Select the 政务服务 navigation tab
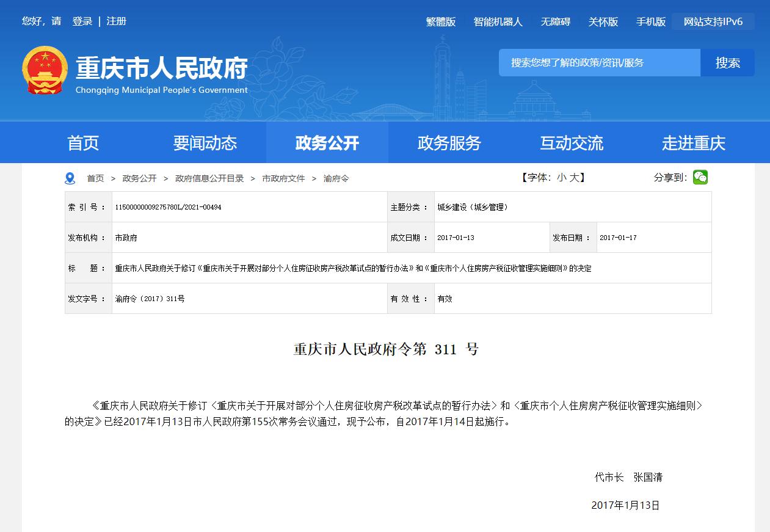770x532 pixels. tap(449, 142)
